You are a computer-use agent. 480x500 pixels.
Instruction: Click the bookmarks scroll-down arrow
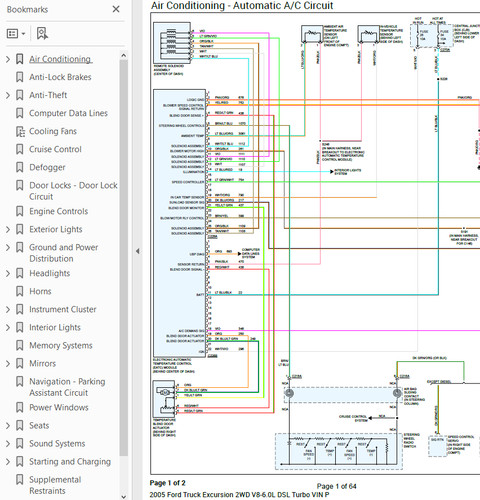[x=124, y=496]
